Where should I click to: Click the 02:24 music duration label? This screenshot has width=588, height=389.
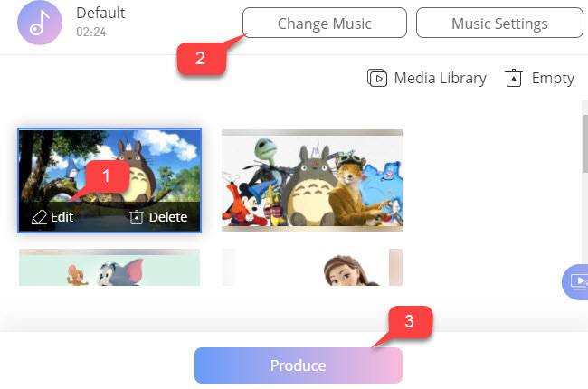(90, 32)
